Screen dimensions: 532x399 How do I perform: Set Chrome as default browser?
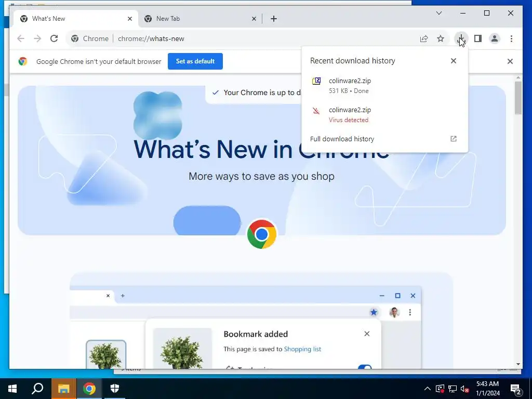pos(195,61)
